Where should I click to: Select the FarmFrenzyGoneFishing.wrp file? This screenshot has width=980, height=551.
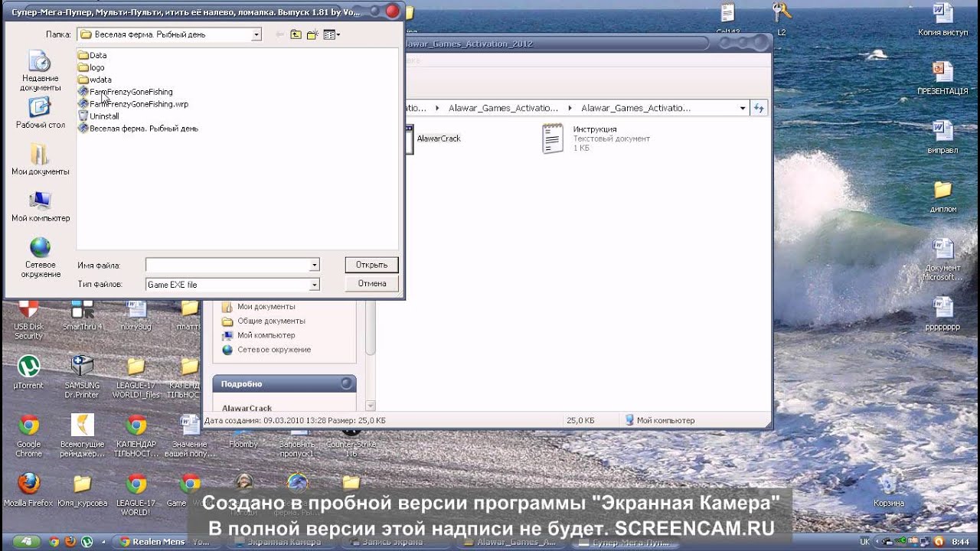[133, 104]
